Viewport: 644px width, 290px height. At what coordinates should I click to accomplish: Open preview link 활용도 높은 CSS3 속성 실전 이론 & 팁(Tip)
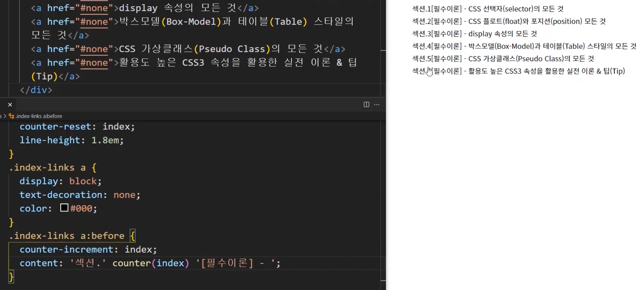[519, 71]
